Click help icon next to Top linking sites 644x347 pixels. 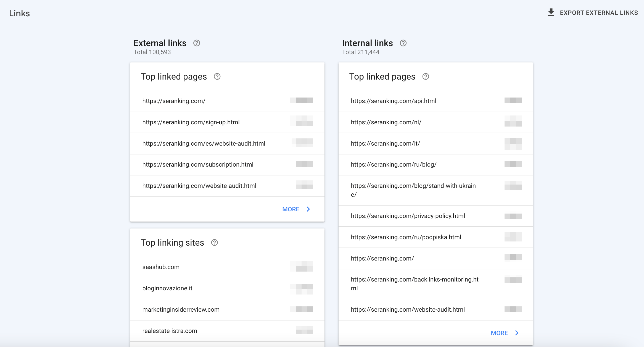point(215,243)
